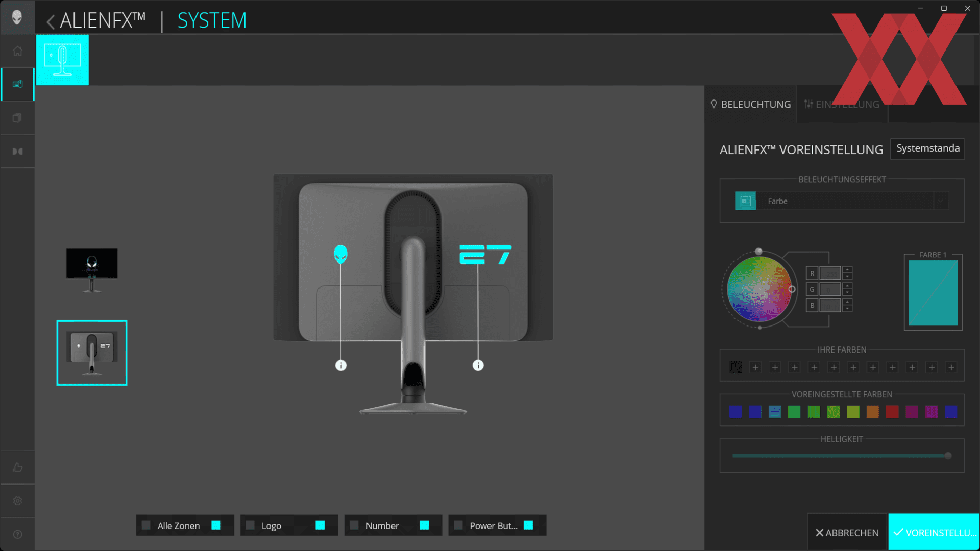
Task: Select the alien head logo zone on monitor
Action: tap(340, 254)
